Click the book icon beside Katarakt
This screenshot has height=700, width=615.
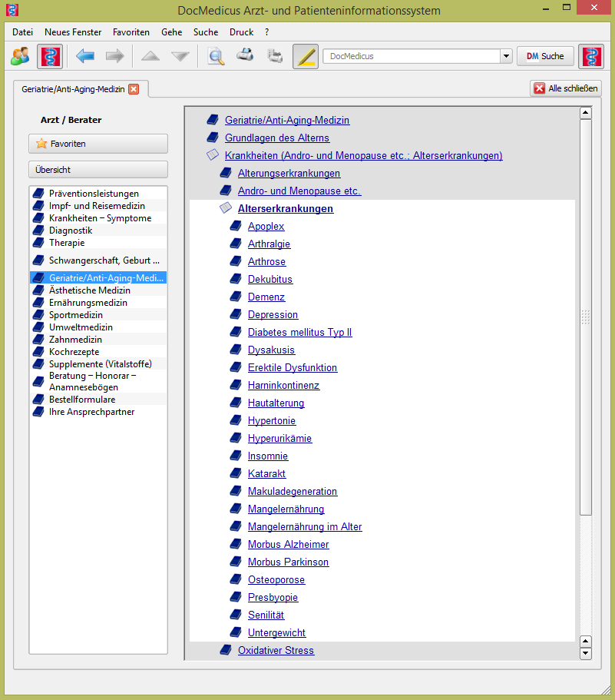(x=236, y=473)
